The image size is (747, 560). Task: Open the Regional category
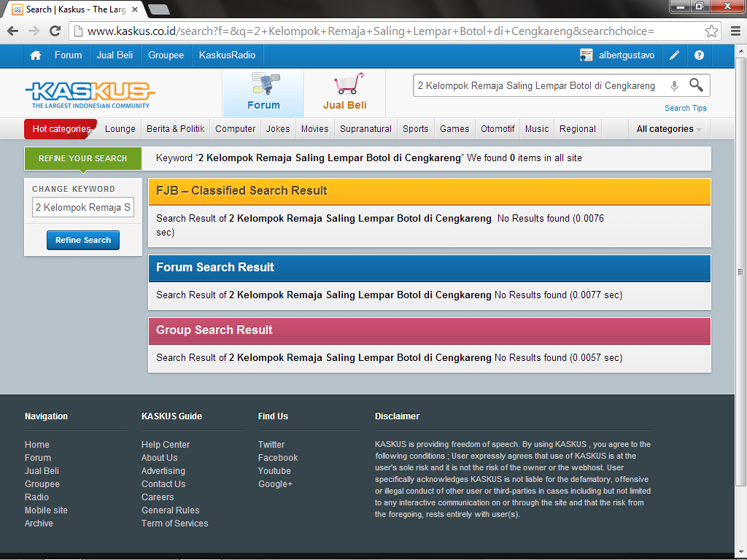point(578,129)
